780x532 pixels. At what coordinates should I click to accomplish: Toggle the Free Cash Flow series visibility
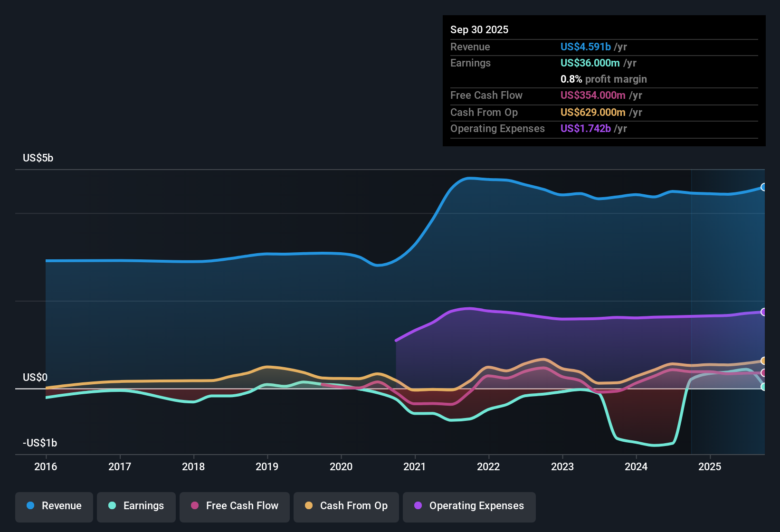pos(234,506)
